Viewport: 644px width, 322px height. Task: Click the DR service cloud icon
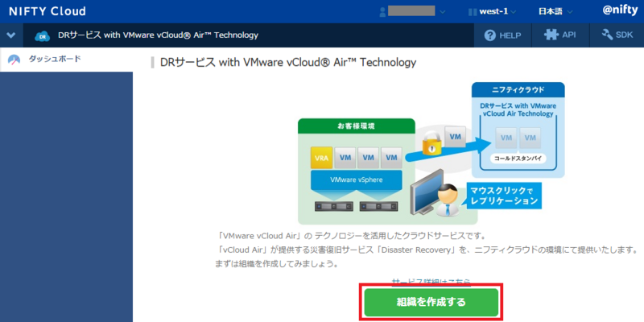(43, 35)
